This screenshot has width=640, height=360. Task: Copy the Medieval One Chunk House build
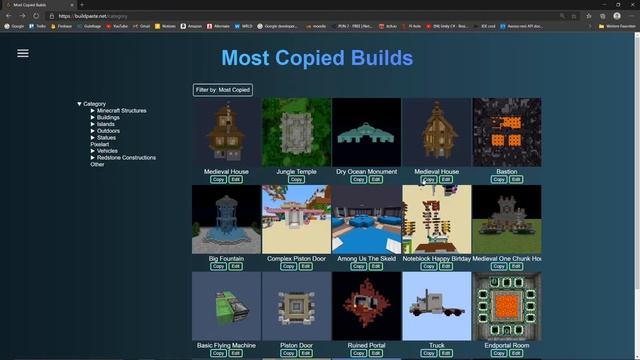(x=499, y=267)
